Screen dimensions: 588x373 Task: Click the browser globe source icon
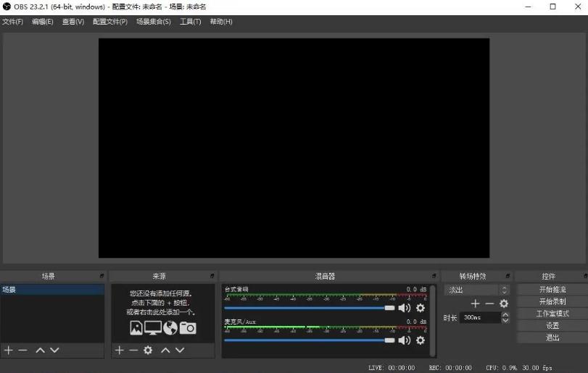pyautogui.click(x=170, y=327)
